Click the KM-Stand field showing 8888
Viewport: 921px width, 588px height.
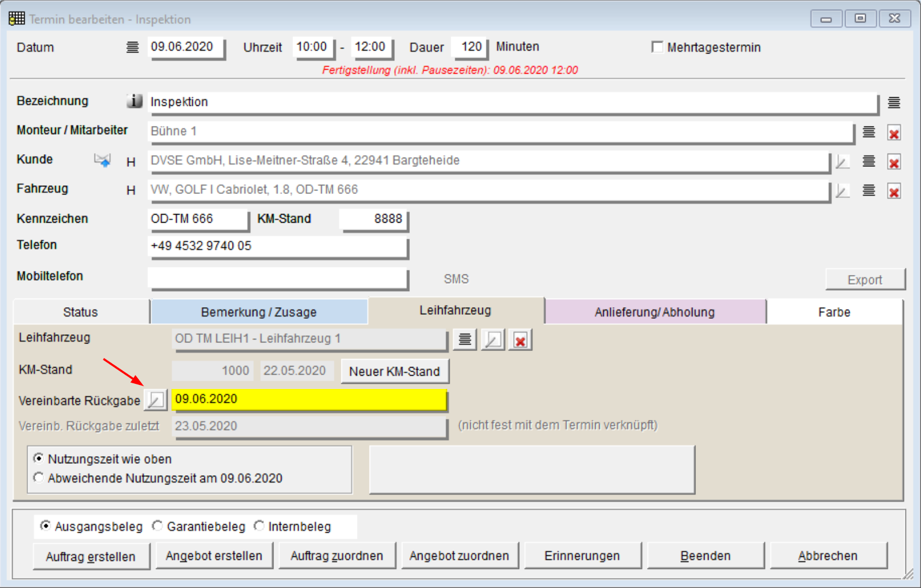coord(374,219)
